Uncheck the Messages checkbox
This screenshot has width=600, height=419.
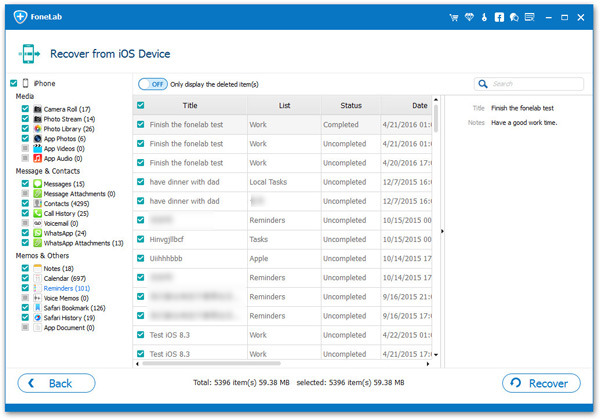click(25, 183)
